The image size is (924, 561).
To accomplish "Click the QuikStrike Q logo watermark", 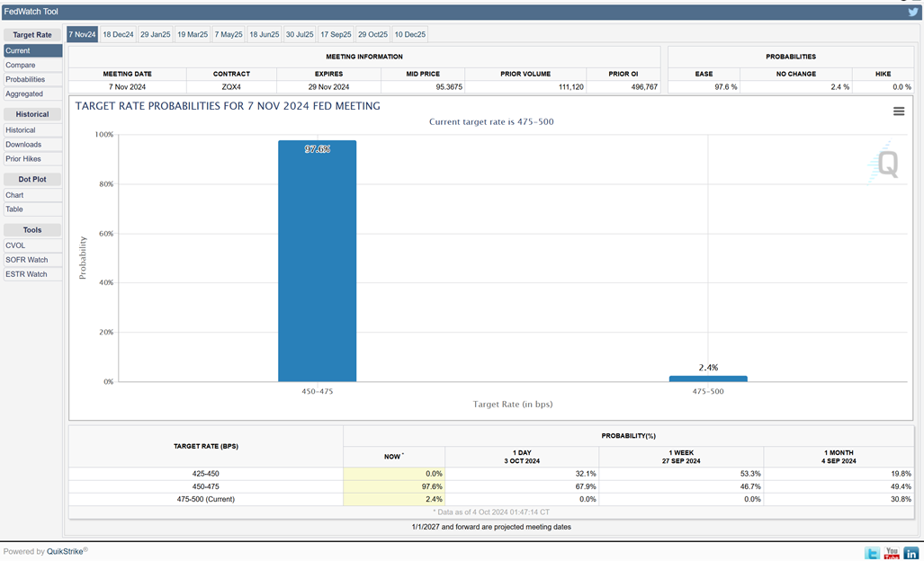I will [x=885, y=164].
